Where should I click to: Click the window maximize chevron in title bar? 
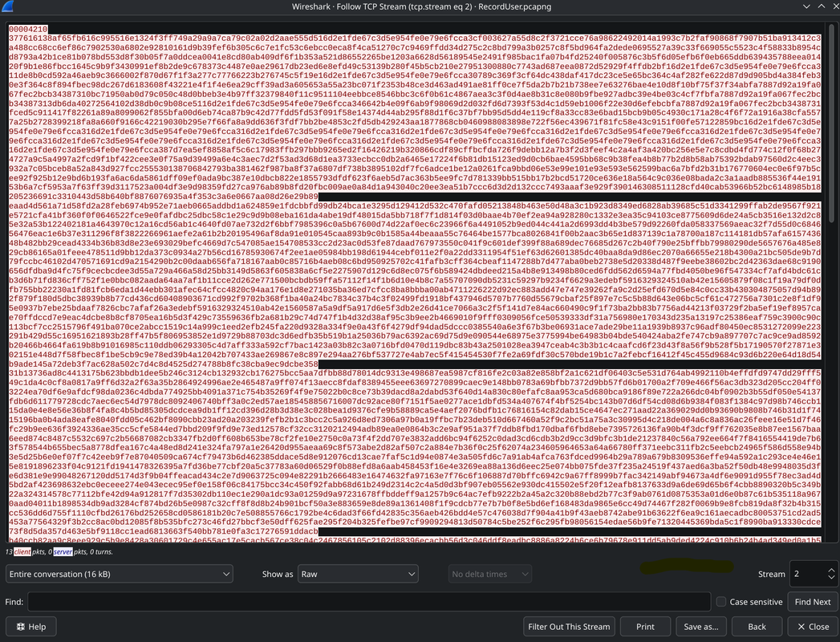coord(821,6)
